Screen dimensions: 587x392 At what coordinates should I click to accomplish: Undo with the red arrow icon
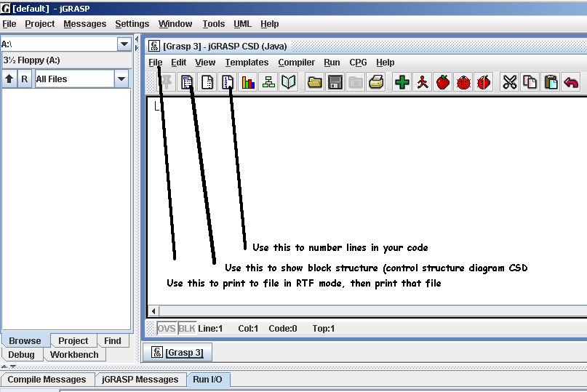(x=571, y=82)
